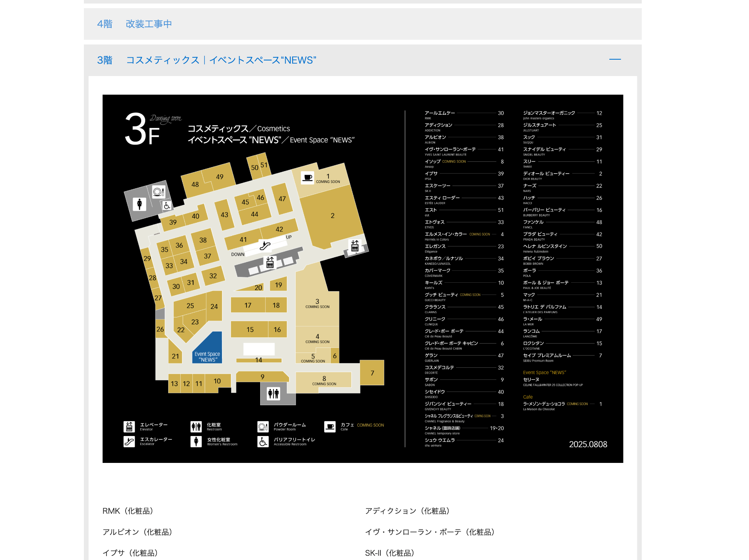Expand the 4階 改装工事中 section header
749x560 pixels.
(134, 24)
